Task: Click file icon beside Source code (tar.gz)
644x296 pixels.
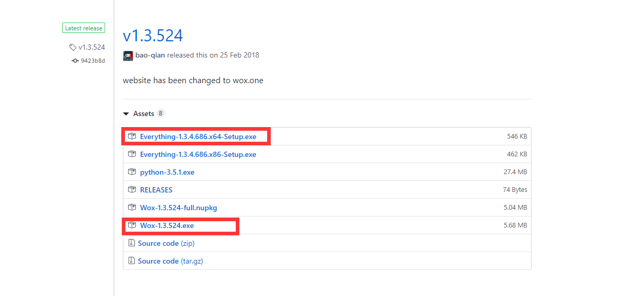Action: [x=131, y=261]
